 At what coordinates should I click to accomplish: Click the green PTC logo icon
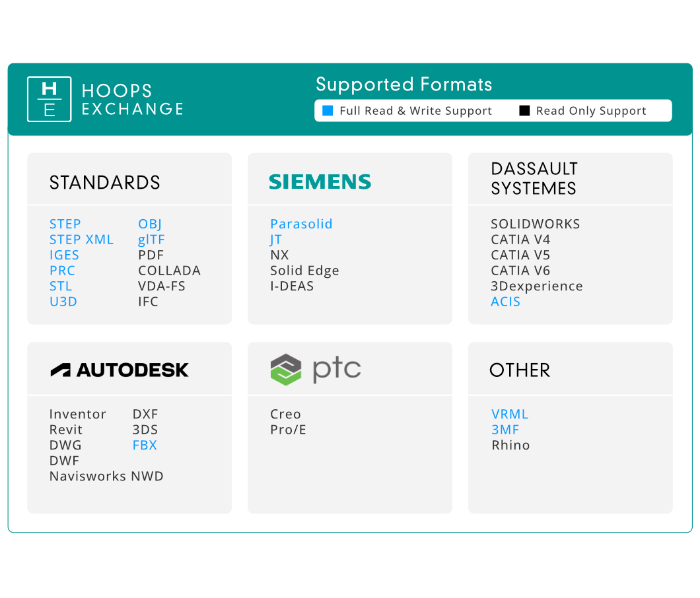[x=285, y=370]
